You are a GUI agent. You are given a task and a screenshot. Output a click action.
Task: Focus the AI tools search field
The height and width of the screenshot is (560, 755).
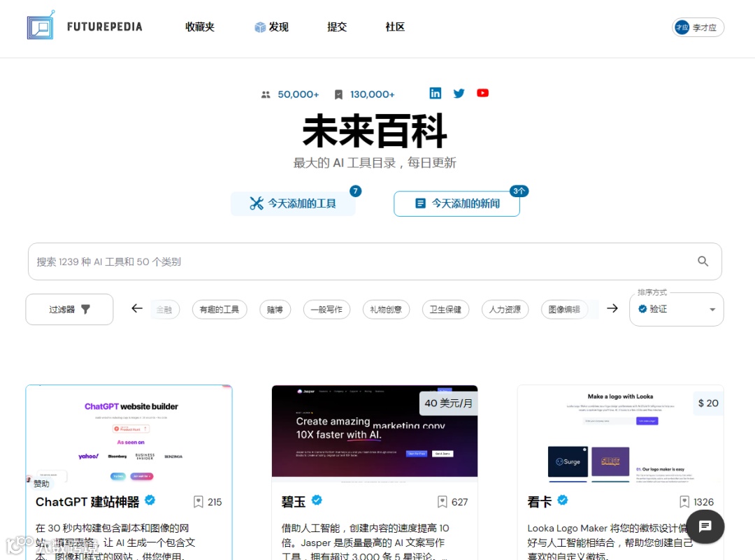(x=375, y=261)
